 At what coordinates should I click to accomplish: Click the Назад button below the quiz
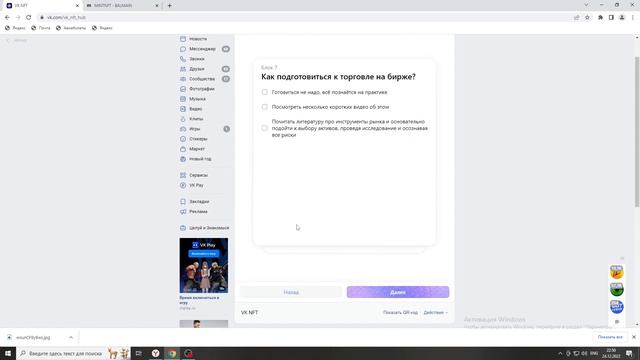pos(291,292)
